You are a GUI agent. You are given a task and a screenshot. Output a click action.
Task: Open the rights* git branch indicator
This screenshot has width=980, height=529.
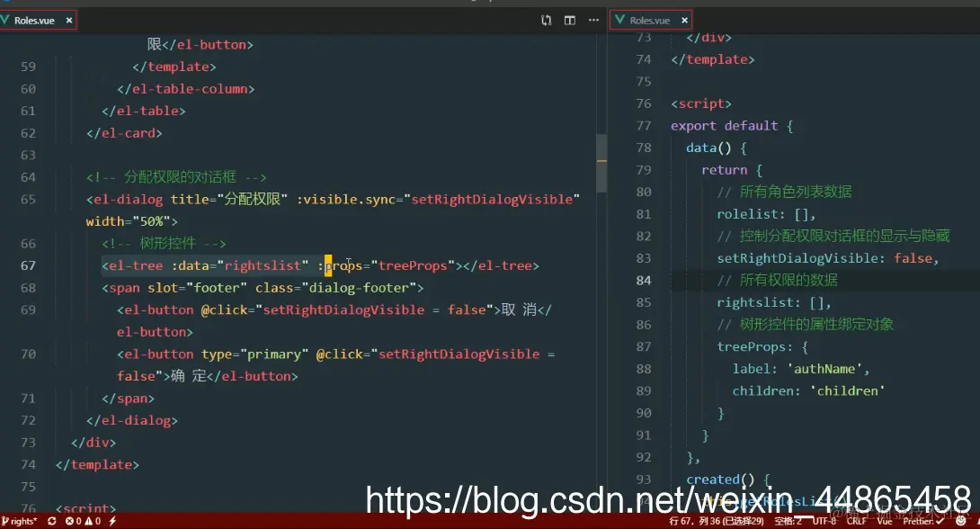tap(20, 521)
